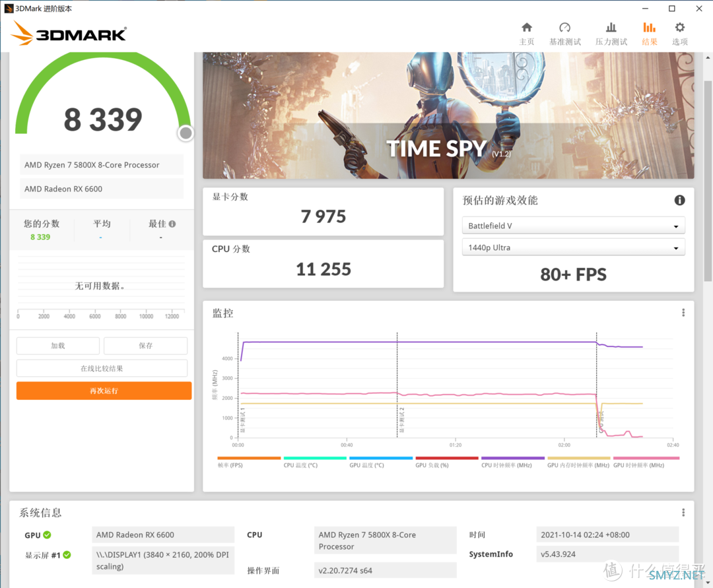Click the Time Spy banner image
Image resolution: width=713 pixels, height=588 pixels.
click(x=448, y=115)
